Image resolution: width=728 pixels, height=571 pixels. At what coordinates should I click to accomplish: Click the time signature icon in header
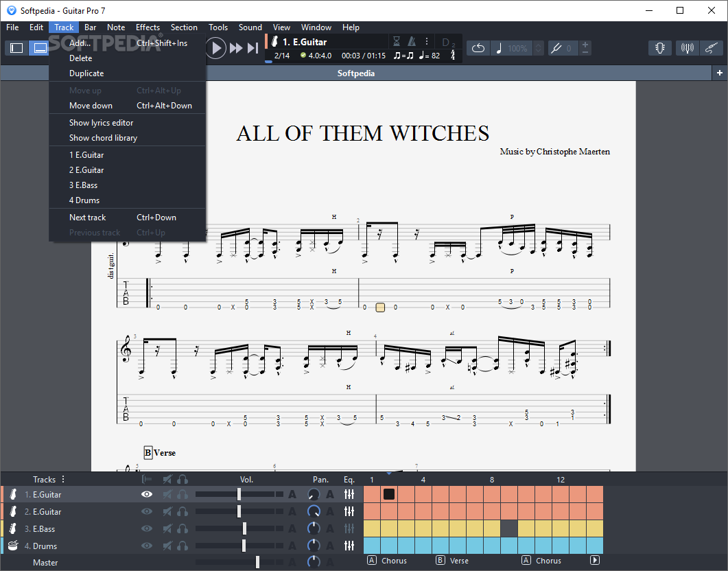pyautogui.click(x=453, y=55)
